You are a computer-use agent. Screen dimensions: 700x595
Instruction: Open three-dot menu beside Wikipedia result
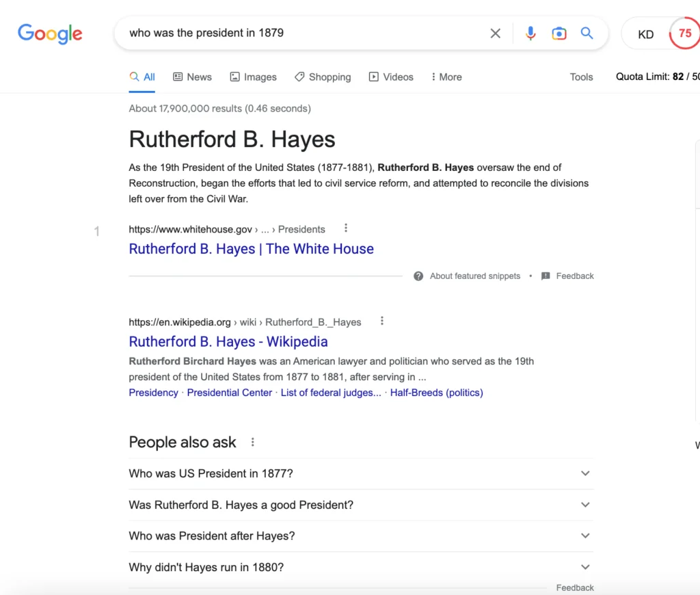pyautogui.click(x=381, y=321)
